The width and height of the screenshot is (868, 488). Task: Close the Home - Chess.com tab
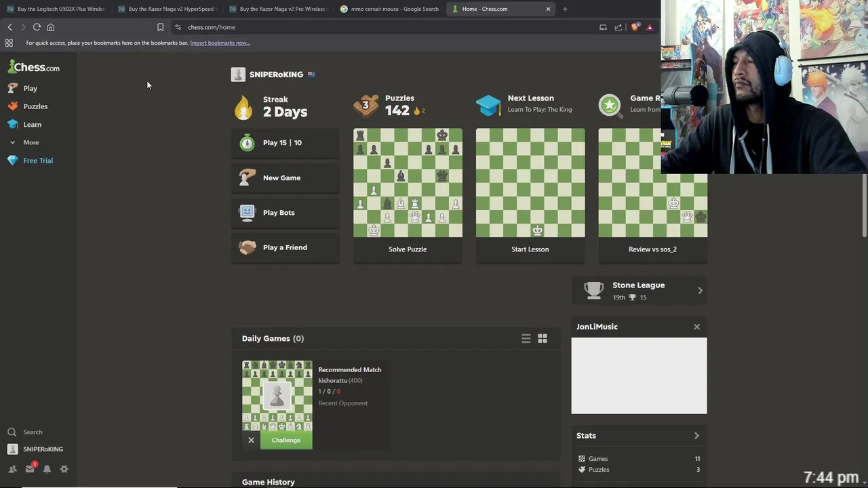tap(548, 9)
